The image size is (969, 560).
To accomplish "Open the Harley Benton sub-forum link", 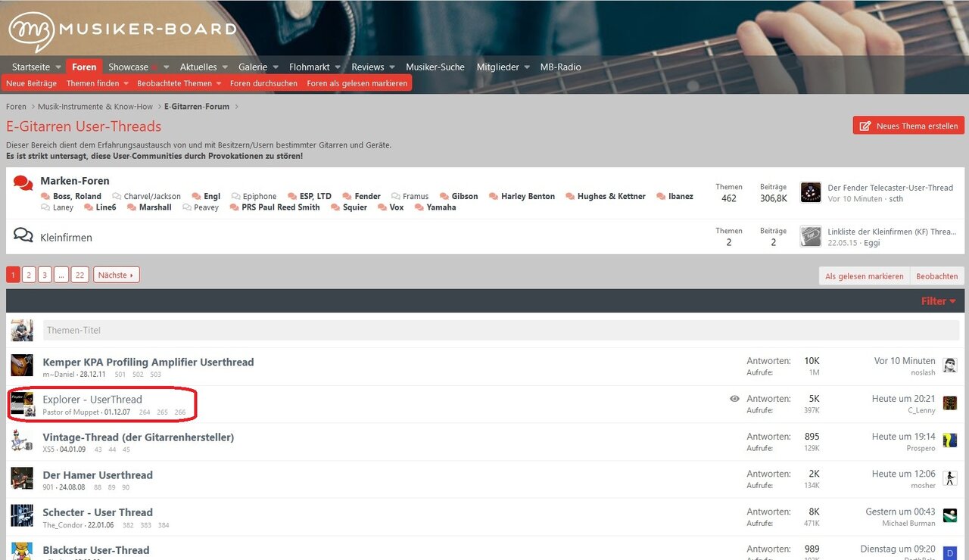I will [x=528, y=196].
